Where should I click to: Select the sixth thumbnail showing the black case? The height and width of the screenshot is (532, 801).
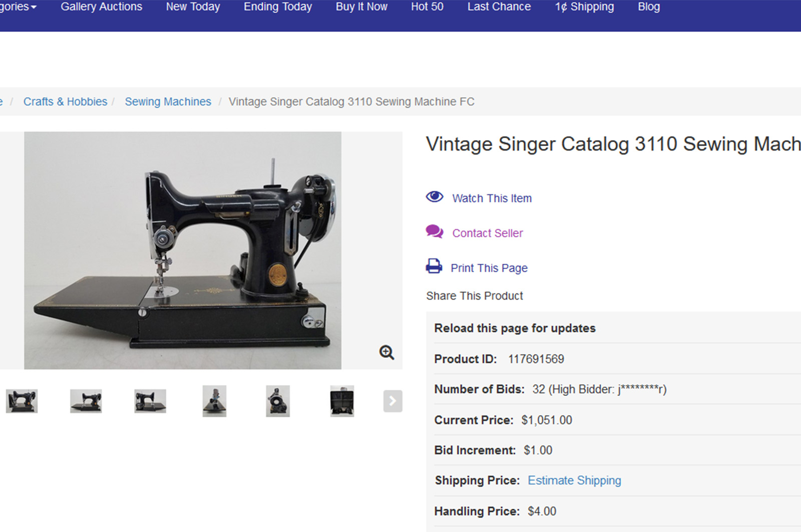[x=342, y=401]
